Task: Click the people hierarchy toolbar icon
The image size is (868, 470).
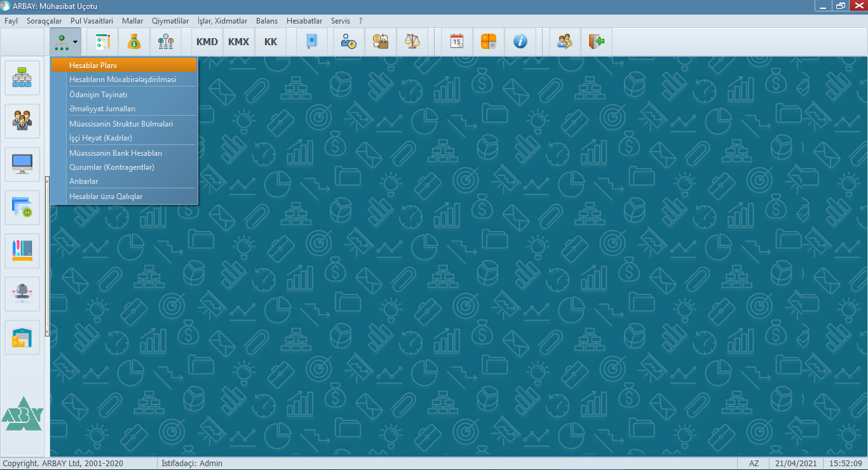Action: [x=165, y=42]
